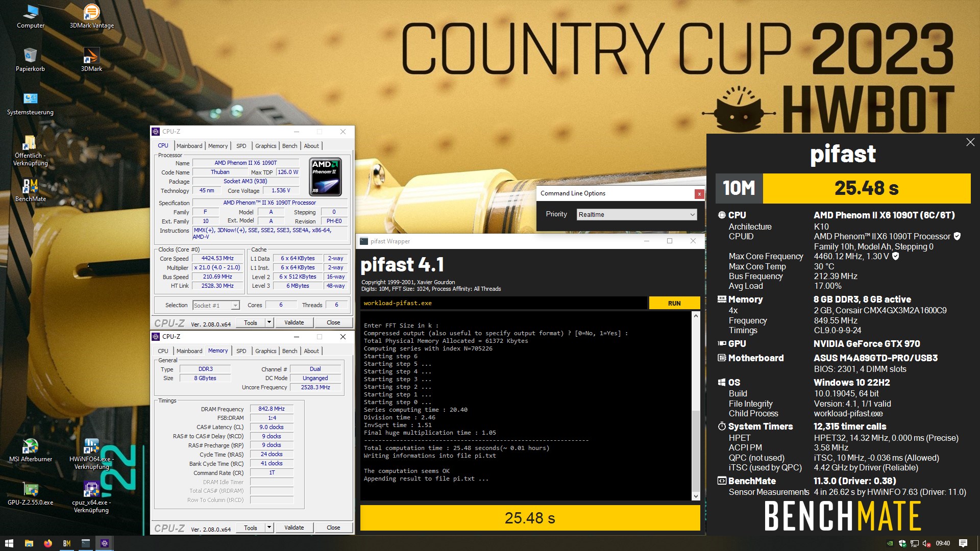Open the Papierkorb recycle bin icon

(x=30, y=60)
